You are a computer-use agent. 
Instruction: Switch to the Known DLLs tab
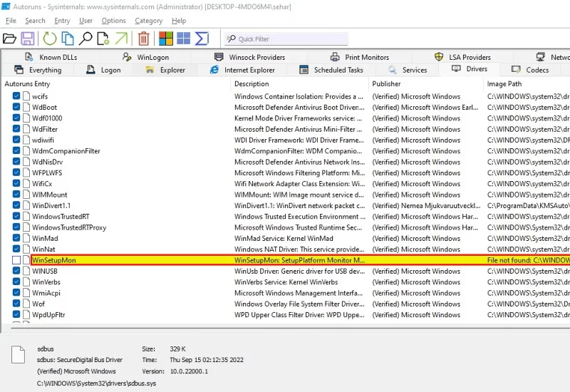[x=51, y=57]
